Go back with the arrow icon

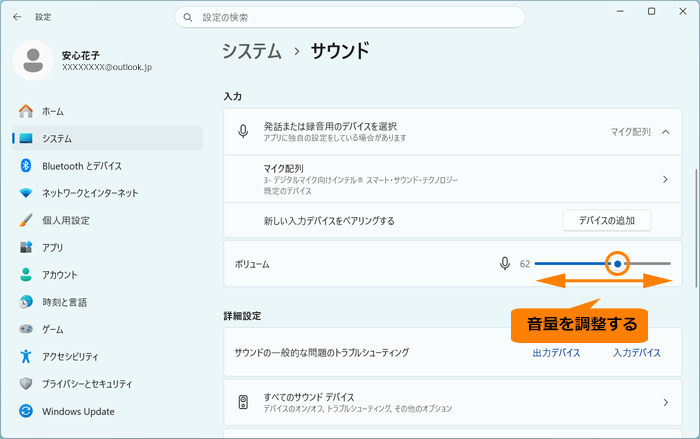[x=17, y=17]
